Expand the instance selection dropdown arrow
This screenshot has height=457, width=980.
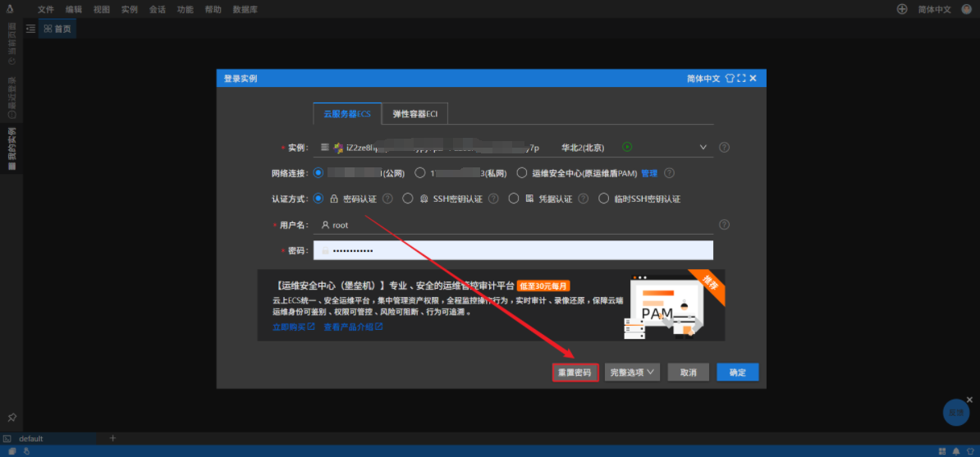[703, 148]
